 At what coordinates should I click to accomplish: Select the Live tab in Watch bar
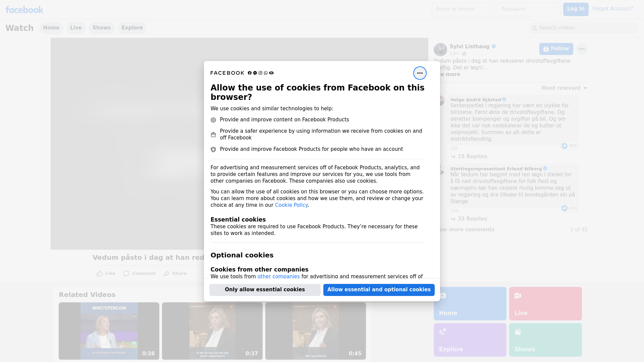(x=76, y=28)
